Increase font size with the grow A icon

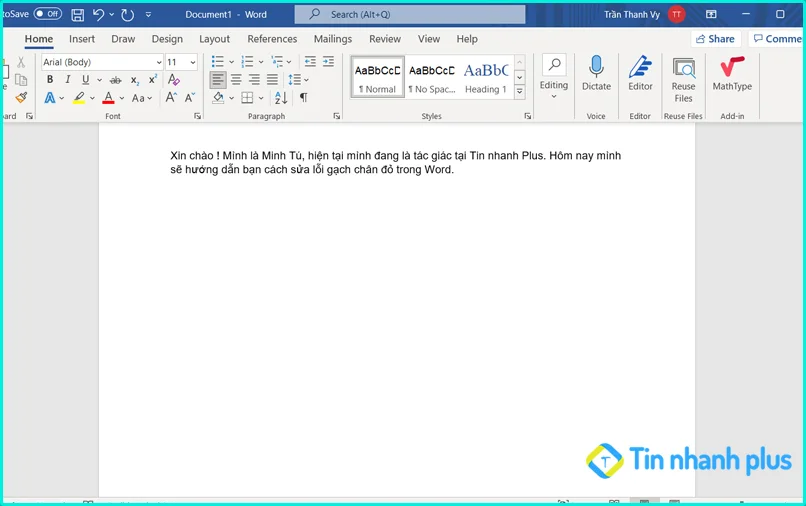tap(171, 97)
